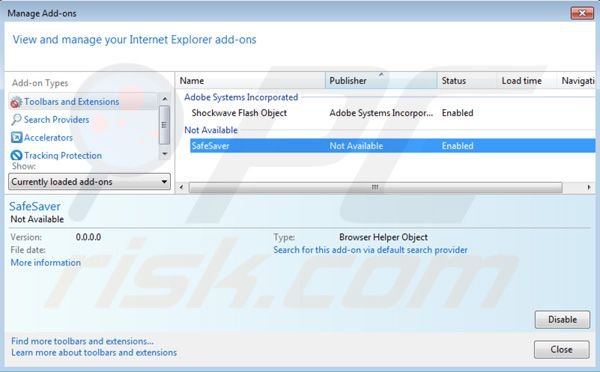Select the Shockwave Flash Object row
This screenshot has height=372, width=600.
[393, 113]
